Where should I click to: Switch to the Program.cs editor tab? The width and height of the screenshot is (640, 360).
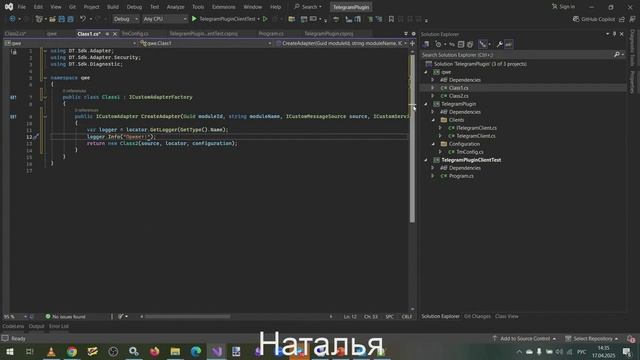pos(271,34)
